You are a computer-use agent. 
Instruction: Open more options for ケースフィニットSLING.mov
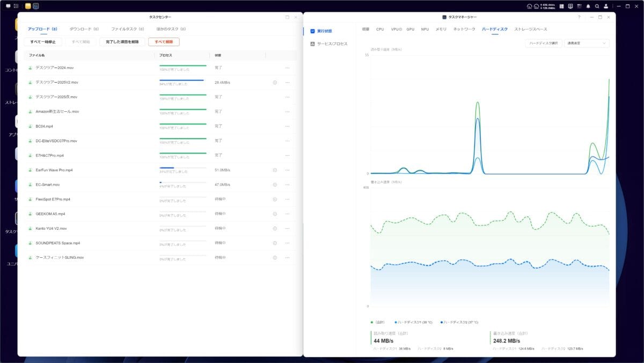click(287, 257)
